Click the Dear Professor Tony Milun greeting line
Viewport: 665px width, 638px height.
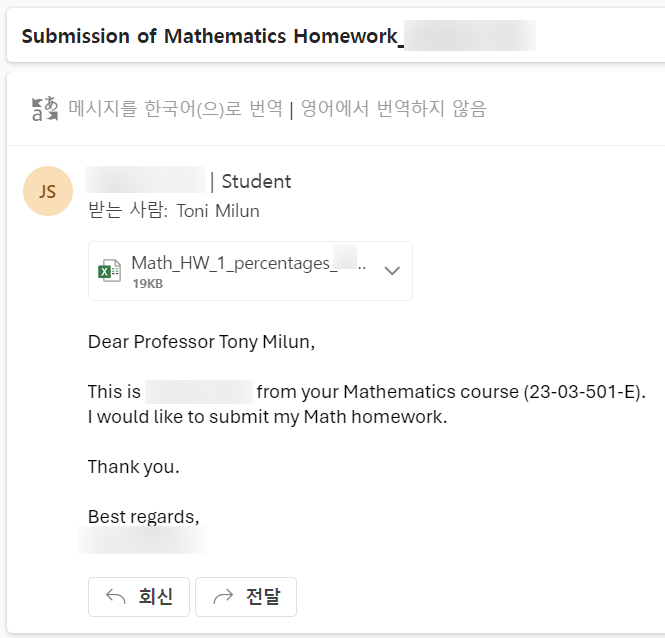click(201, 342)
